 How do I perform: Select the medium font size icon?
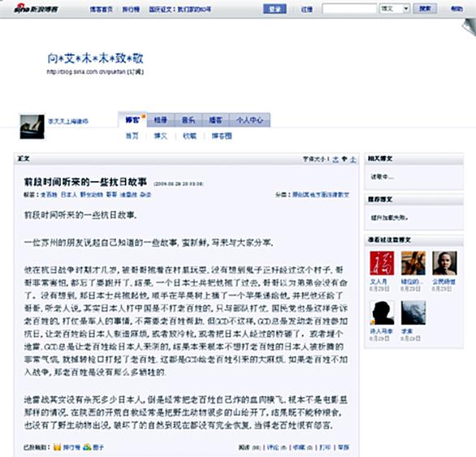click(x=344, y=159)
